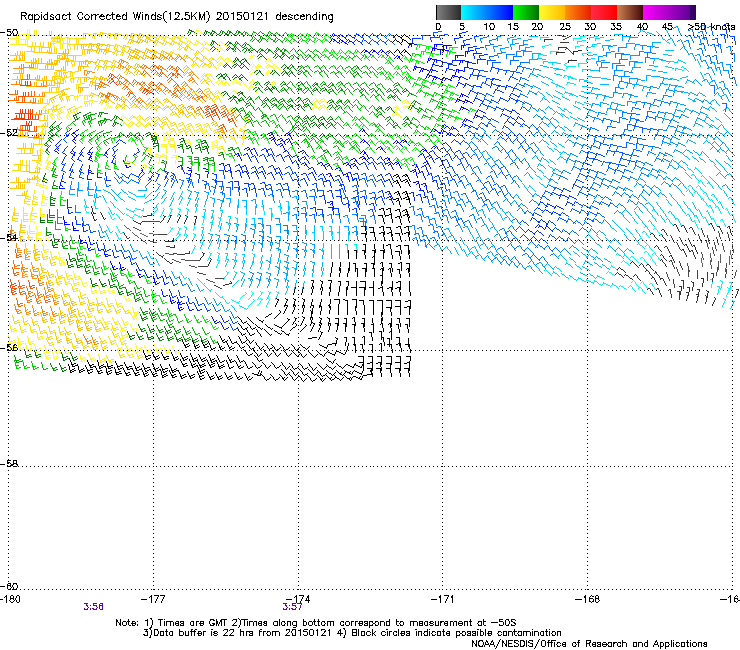Select the green 15–20 knots legend swatch

coord(526,12)
